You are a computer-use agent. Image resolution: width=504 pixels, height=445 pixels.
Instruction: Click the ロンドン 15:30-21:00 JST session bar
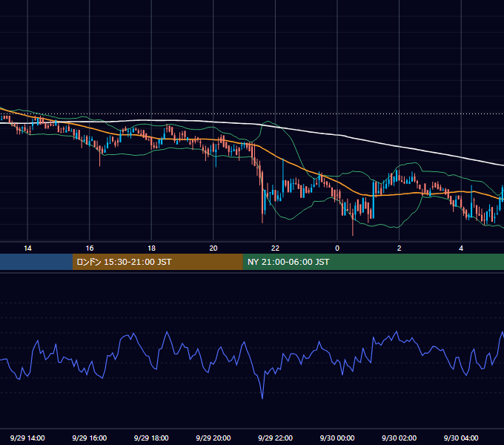click(157, 262)
